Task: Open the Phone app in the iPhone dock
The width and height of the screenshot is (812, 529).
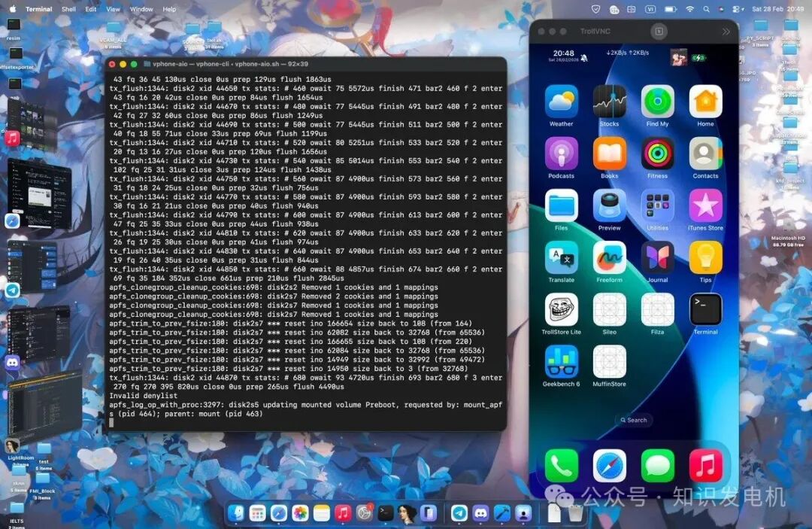Action: (561, 464)
